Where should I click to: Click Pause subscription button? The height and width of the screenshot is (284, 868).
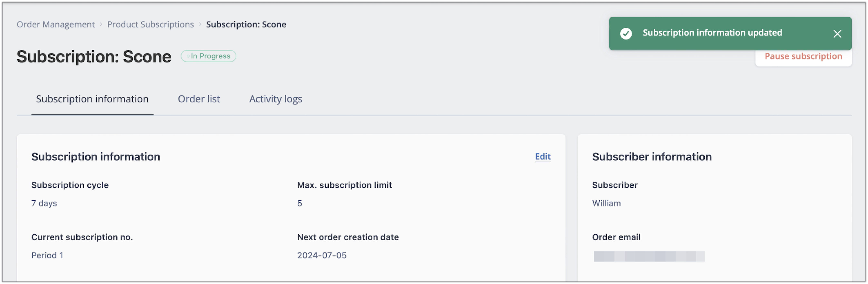[803, 57]
